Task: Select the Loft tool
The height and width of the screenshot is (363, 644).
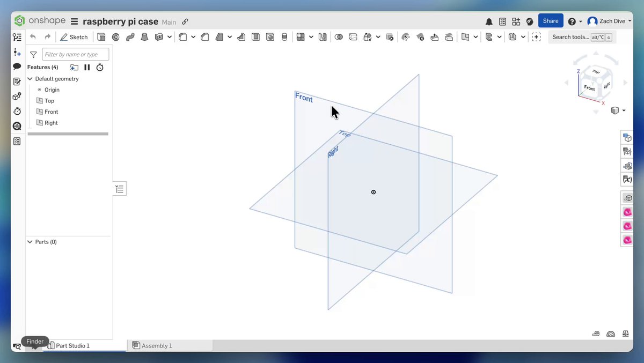Action: (x=144, y=37)
